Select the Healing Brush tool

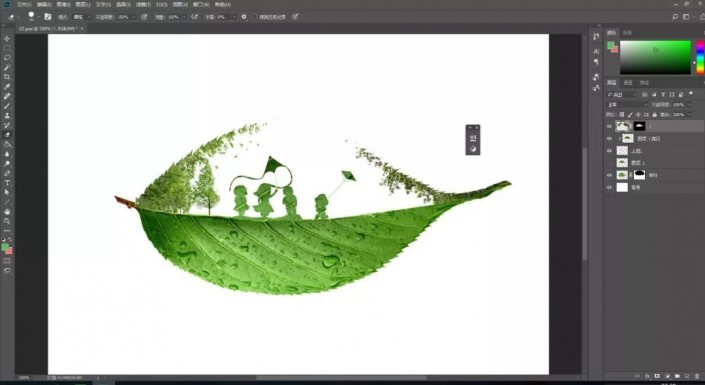(x=7, y=96)
